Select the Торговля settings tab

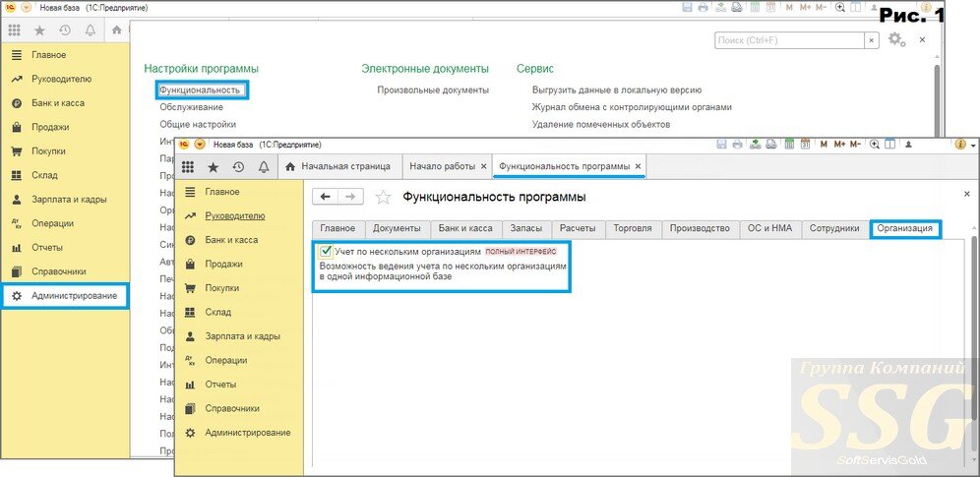(633, 228)
